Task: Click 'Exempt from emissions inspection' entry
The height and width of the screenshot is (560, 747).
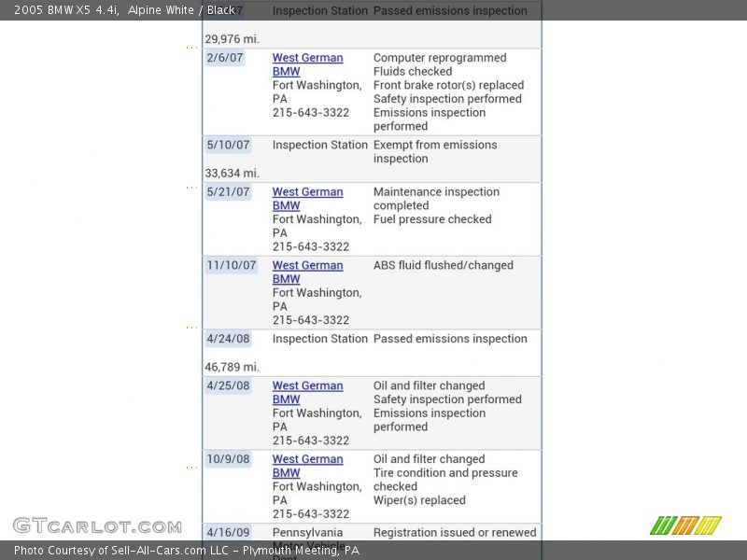Action: click(435, 151)
